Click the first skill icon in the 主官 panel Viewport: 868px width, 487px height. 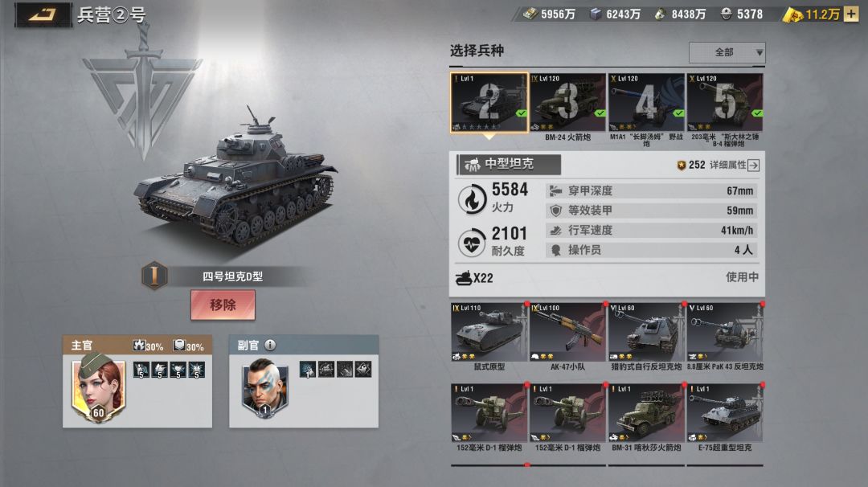point(141,370)
